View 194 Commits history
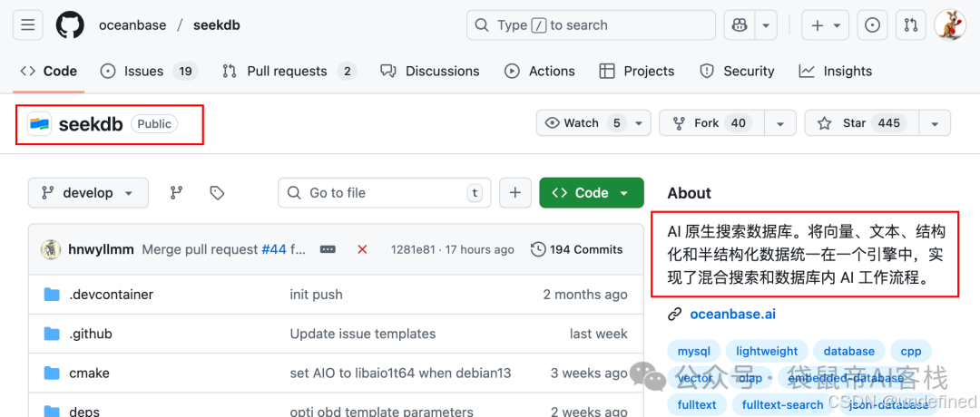 pos(577,249)
